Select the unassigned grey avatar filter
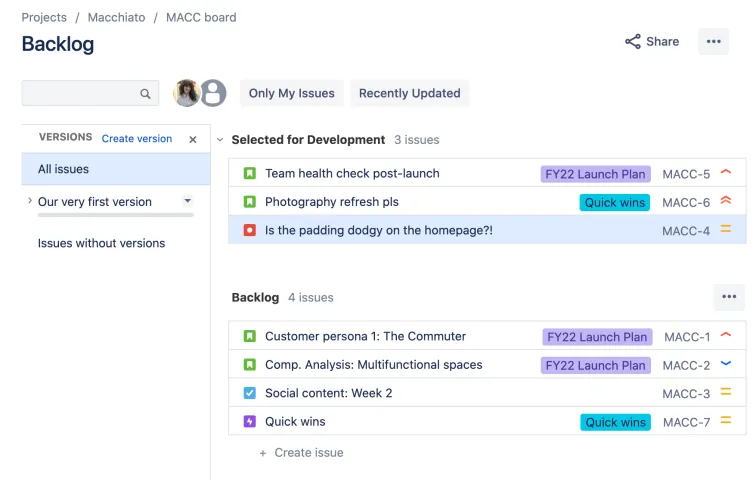This screenshot has height=480, width=756. [214, 93]
